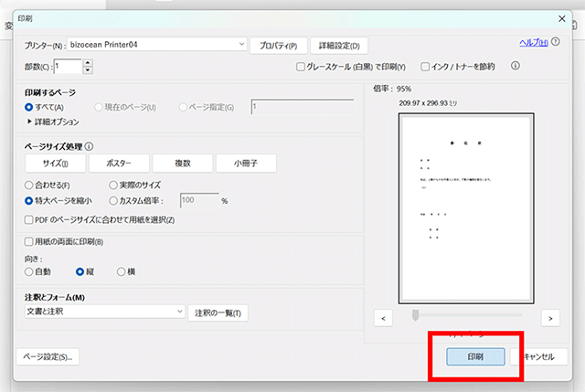Go to the previous preview page

click(383, 318)
